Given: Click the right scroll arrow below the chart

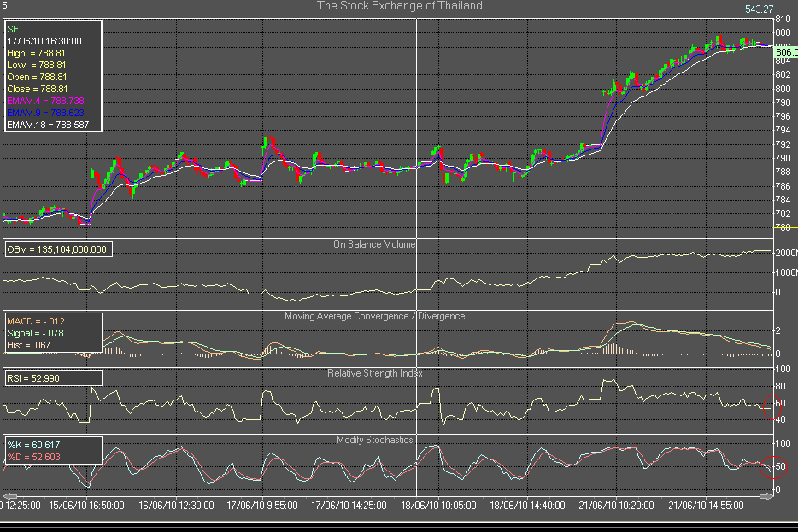Looking at the screenshot, I should (x=766, y=496).
